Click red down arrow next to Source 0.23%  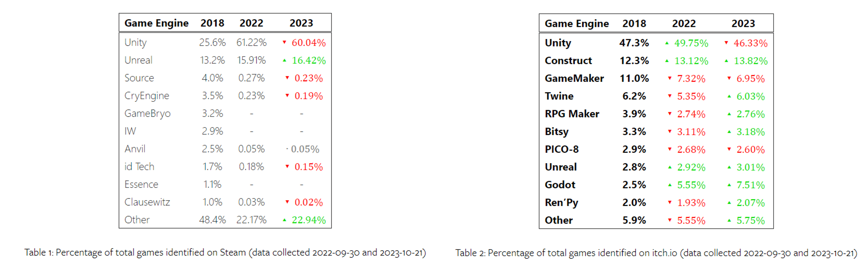pyautogui.click(x=287, y=78)
